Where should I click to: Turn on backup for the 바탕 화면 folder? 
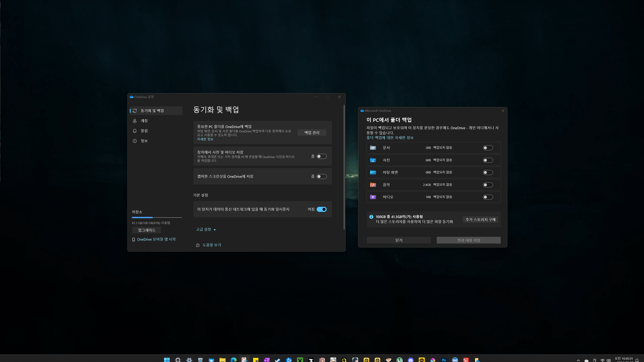click(x=488, y=172)
